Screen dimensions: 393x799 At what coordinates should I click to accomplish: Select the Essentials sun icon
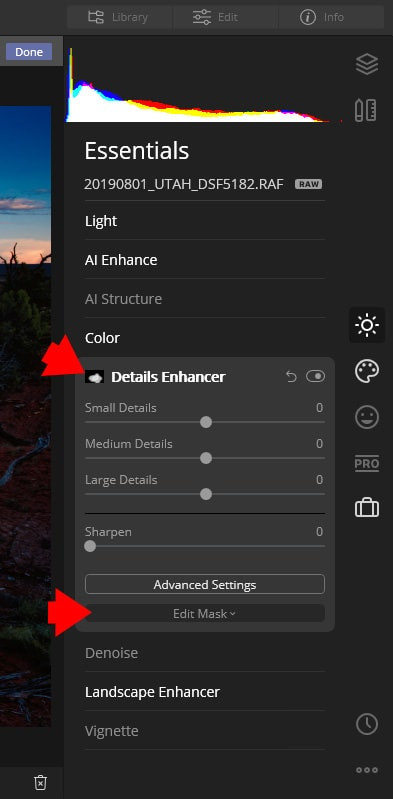click(x=367, y=325)
